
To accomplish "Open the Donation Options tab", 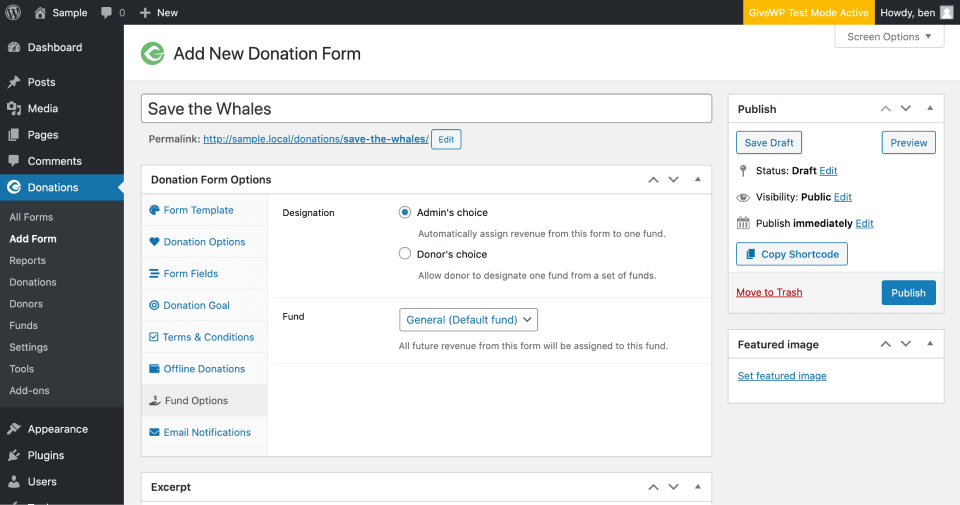I will pos(204,242).
